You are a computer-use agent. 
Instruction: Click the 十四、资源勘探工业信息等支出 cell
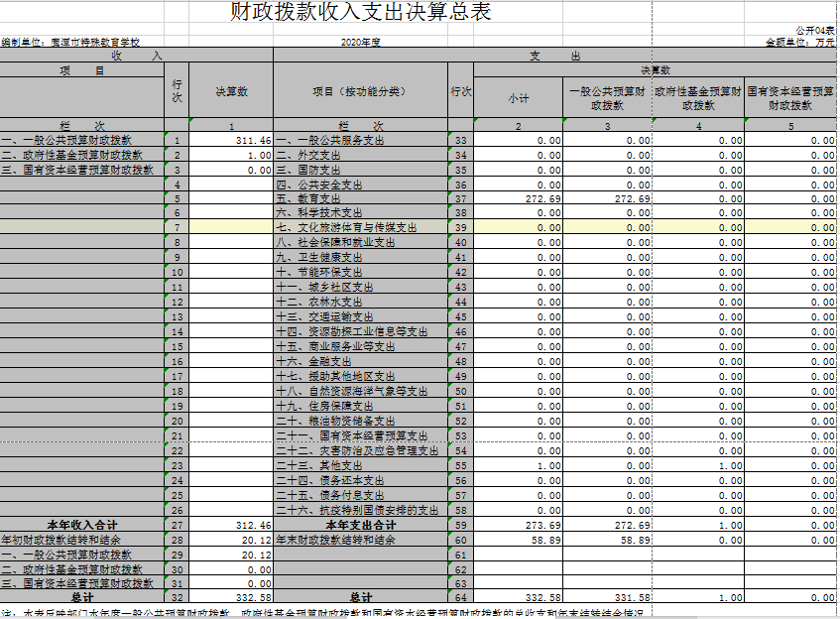point(361,331)
